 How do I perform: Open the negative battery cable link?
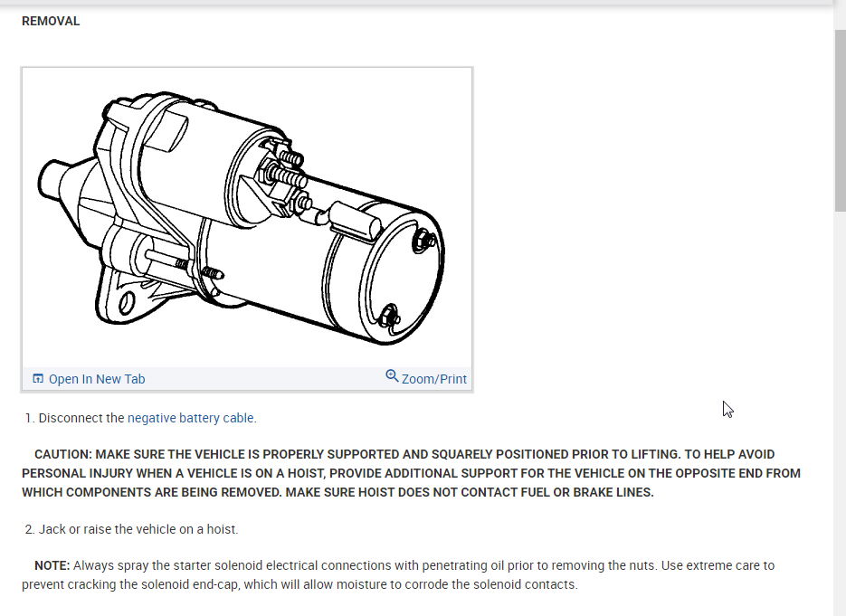point(190,418)
